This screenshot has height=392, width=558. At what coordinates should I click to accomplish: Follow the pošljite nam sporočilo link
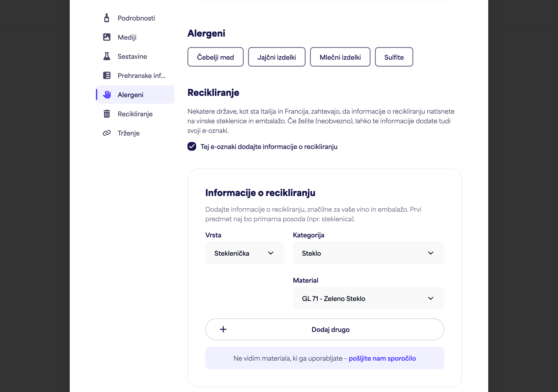[x=382, y=358]
